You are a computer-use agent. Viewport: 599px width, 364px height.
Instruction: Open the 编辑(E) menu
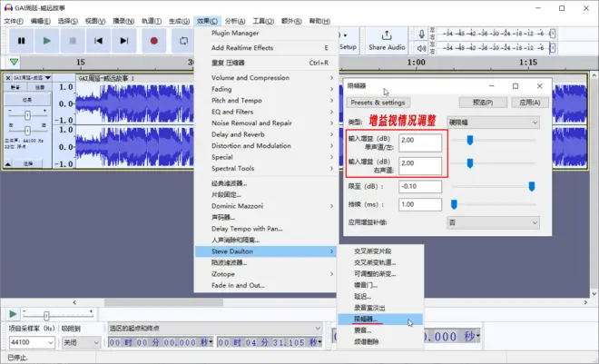(x=41, y=21)
